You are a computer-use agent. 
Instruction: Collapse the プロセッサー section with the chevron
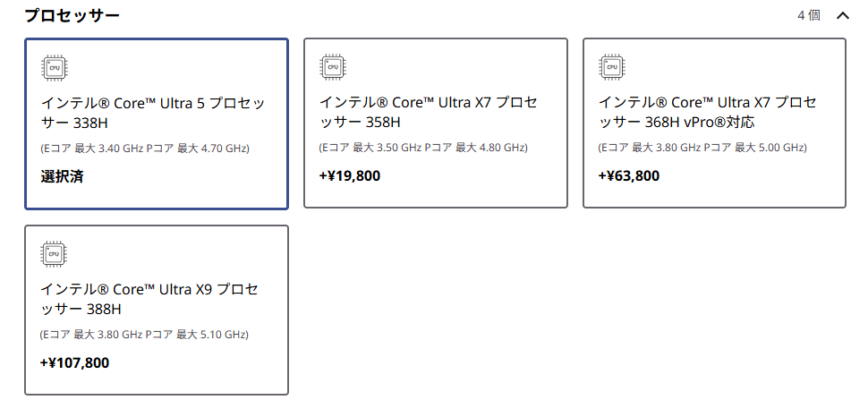(842, 15)
